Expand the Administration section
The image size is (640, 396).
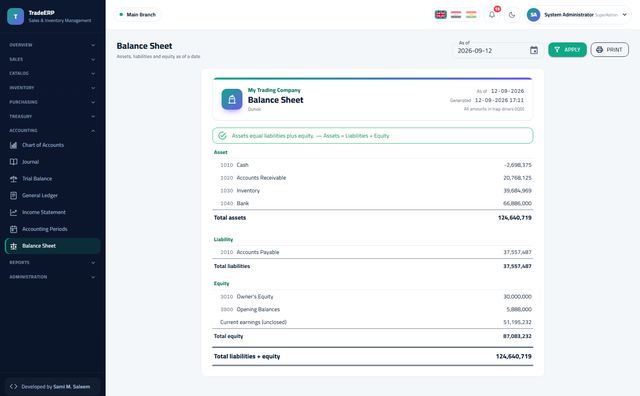point(52,277)
